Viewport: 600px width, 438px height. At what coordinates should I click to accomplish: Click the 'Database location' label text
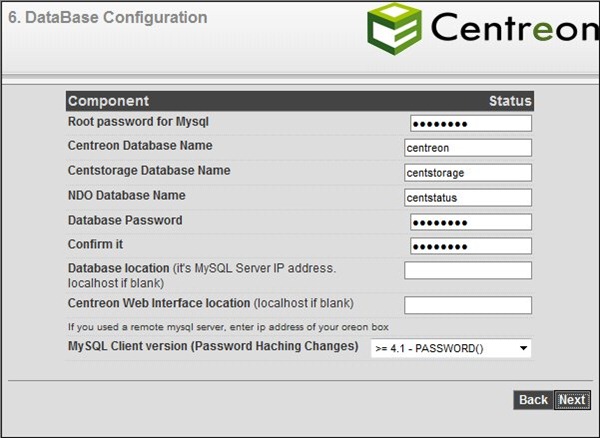coord(119,268)
